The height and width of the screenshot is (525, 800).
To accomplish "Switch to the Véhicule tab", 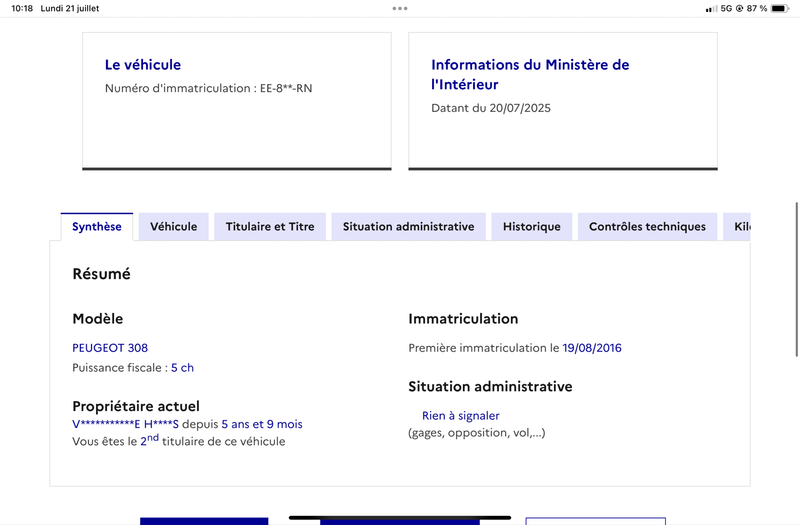I will [x=173, y=227].
